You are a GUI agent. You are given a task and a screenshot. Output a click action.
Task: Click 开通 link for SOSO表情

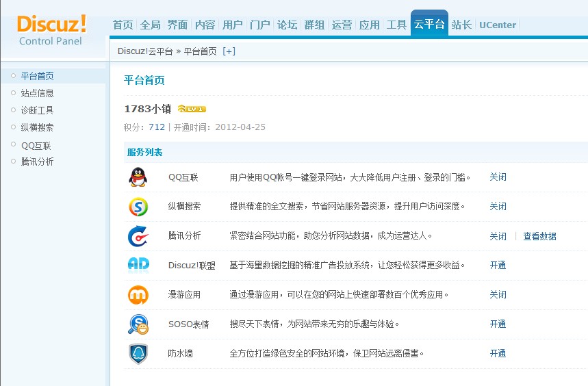coord(498,324)
